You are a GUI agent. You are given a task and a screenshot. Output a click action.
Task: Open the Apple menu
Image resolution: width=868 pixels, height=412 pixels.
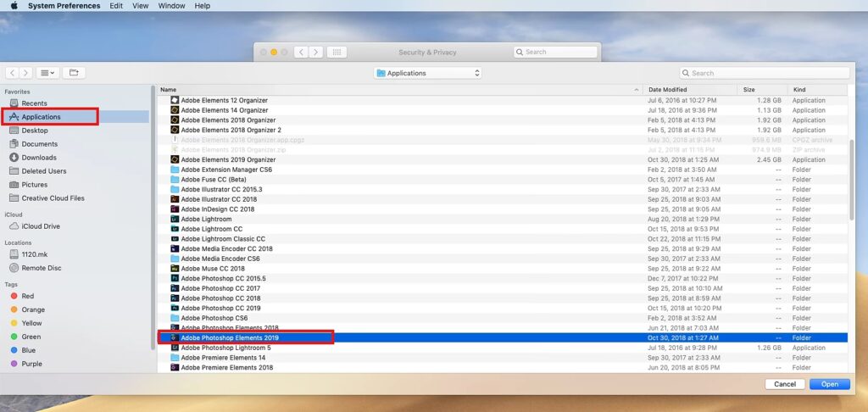(14, 6)
